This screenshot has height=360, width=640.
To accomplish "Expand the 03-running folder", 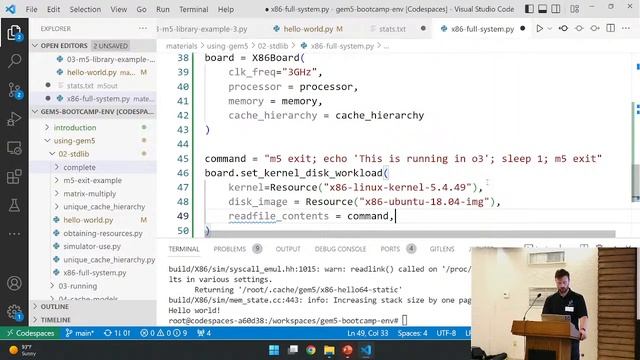I will (78, 286).
